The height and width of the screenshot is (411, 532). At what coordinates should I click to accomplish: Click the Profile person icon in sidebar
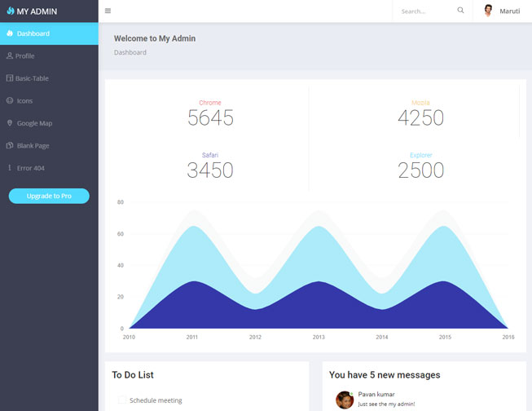click(10, 56)
